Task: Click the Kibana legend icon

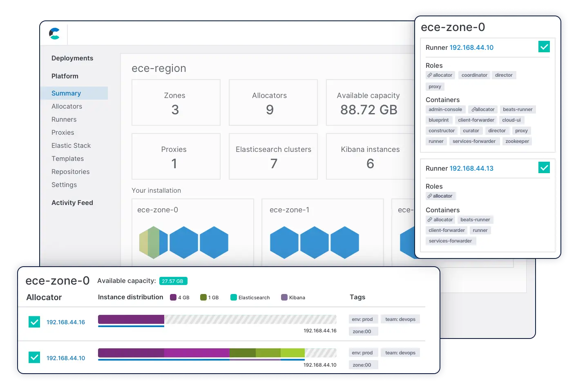Action: point(284,297)
